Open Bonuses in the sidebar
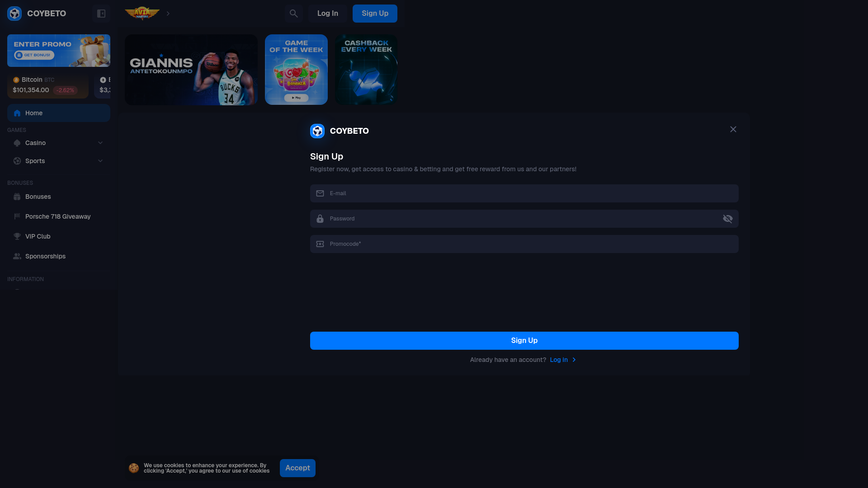The width and height of the screenshot is (868, 488). pyautogui.click(x=59, y=197)
